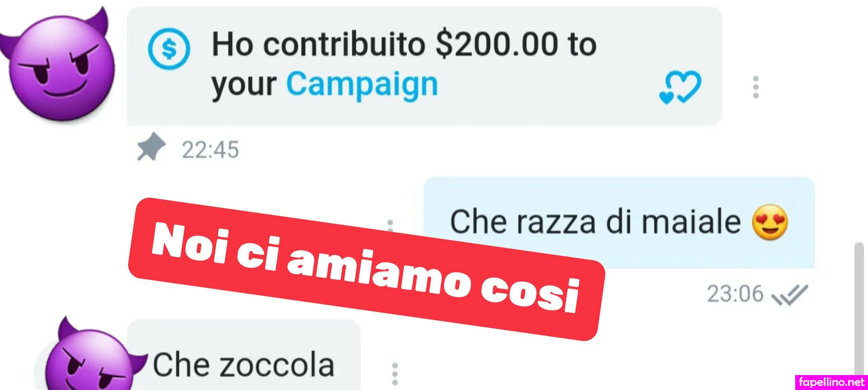Select the 'Che zoccola' message bubble
The height and width of the screenshot is (390, 868).
pos(244,355)
